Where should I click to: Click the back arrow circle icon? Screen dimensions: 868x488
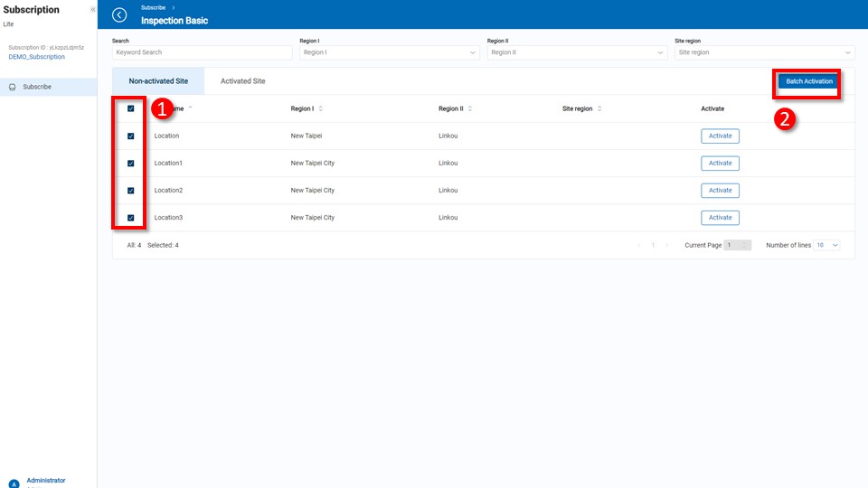point(119,14)
